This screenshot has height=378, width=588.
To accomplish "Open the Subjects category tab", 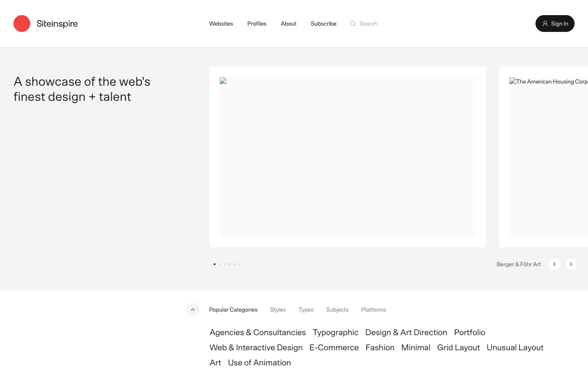I will (337, 310).
